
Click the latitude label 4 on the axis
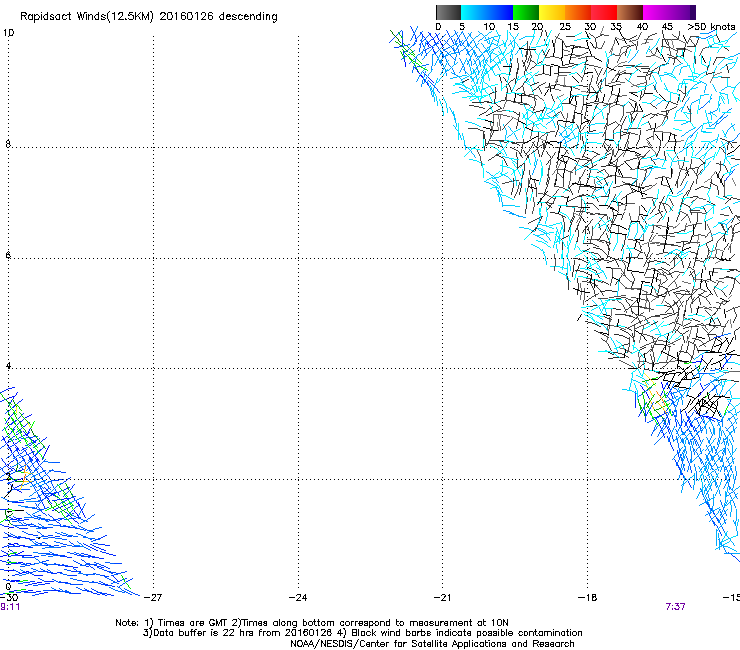point(8,366)
